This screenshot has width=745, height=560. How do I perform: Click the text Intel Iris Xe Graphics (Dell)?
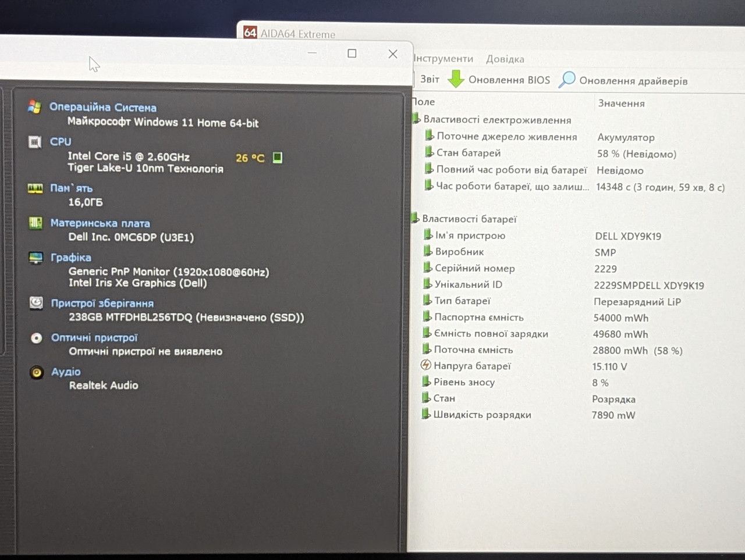point(138,283)
